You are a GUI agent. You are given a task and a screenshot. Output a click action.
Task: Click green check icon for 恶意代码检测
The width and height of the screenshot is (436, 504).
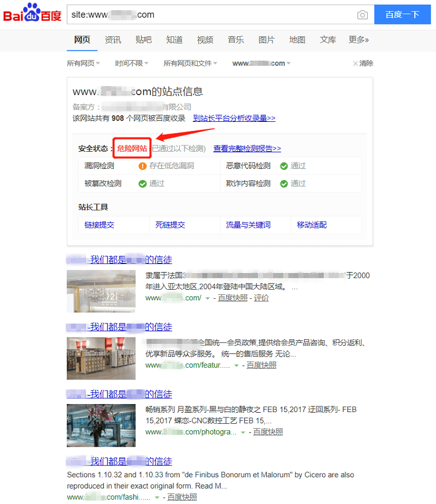pyautogui.click(x=284, y=166)
